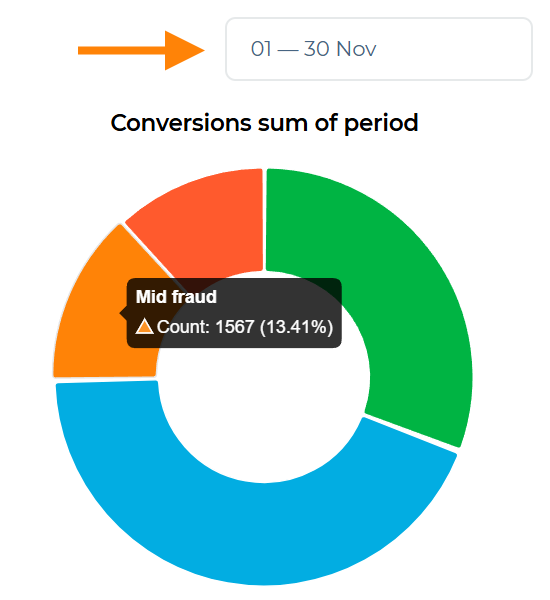Click the 30 Nov end date text
550x600 pixels.
coord(340,49)
